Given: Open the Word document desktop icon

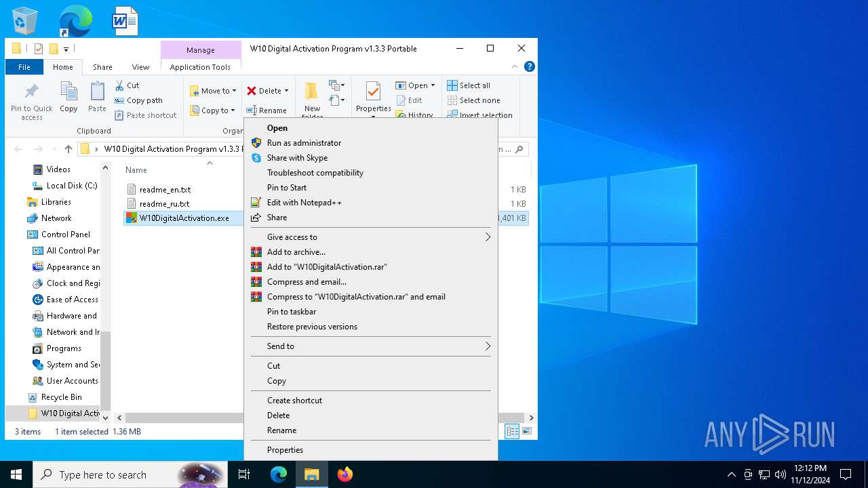Looking at the screenshot, I should pyautogui.click(x=125, y=20).
